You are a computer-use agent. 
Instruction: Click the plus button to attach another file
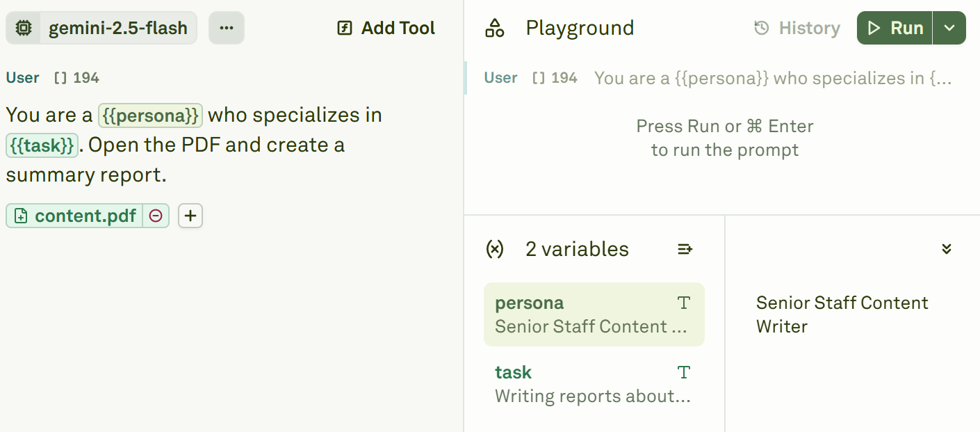(190, 216)
